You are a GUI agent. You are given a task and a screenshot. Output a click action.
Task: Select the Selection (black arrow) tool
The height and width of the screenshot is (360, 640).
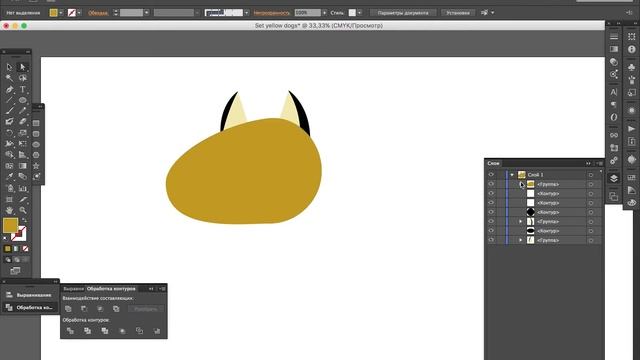(9, 67)
